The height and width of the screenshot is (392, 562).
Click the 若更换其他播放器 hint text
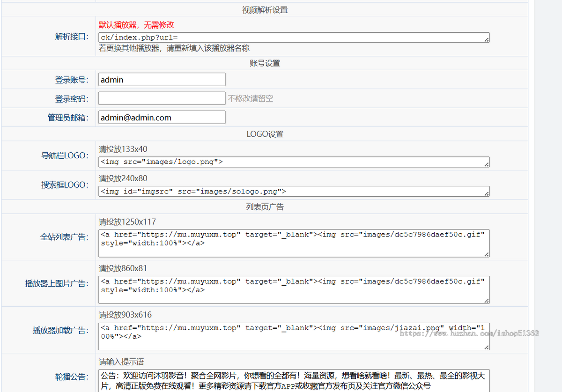coord(174,48)
